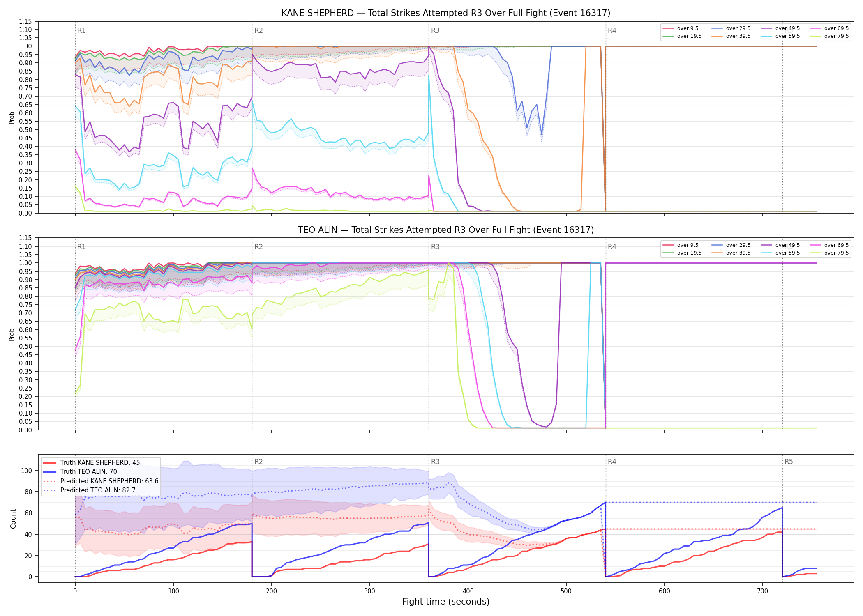Click the R2 round marker in Kane Shepherd chart
Image resolution: width=863 pixels, height=616 pixels.
258,30
